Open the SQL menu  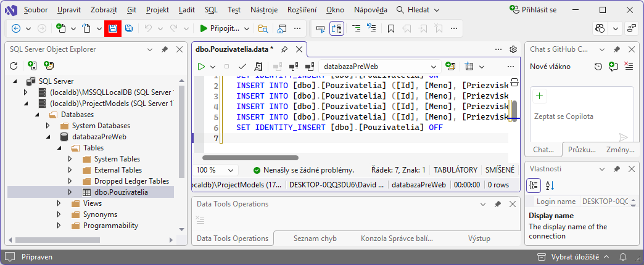tap(211, 10)
